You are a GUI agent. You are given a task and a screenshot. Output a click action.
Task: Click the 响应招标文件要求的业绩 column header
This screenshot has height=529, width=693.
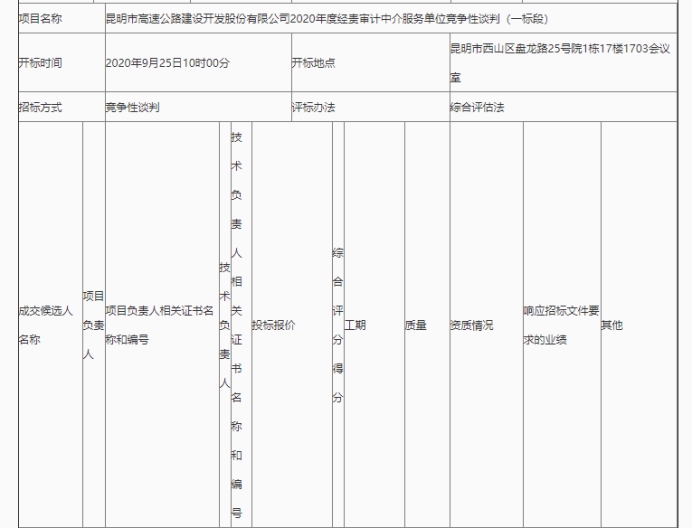(x=560, y=325)
